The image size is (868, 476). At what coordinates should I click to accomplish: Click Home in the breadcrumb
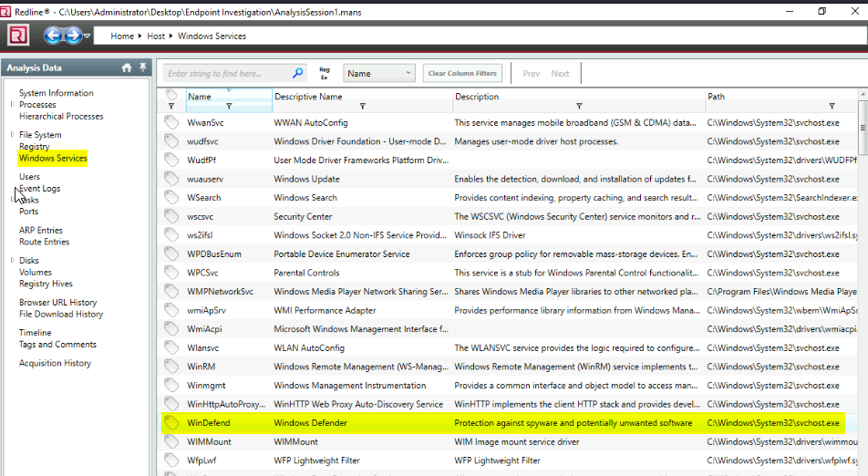click(122, 36)
